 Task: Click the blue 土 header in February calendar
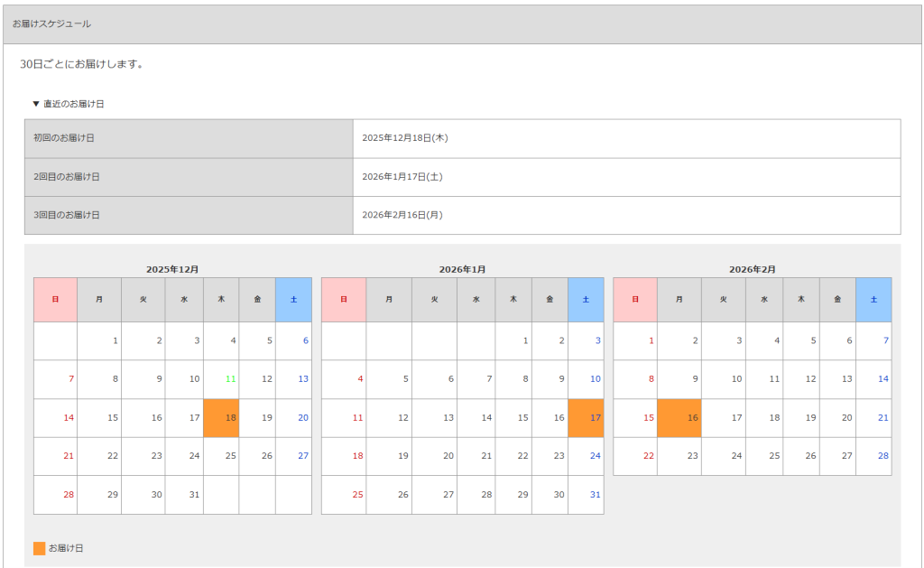point(873,300)
